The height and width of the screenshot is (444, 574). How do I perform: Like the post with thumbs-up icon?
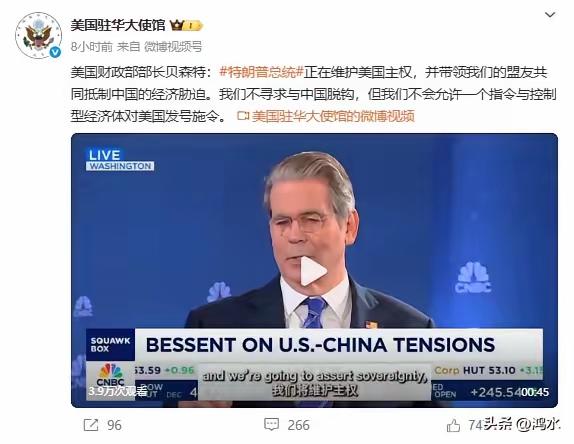coord(453,425)
